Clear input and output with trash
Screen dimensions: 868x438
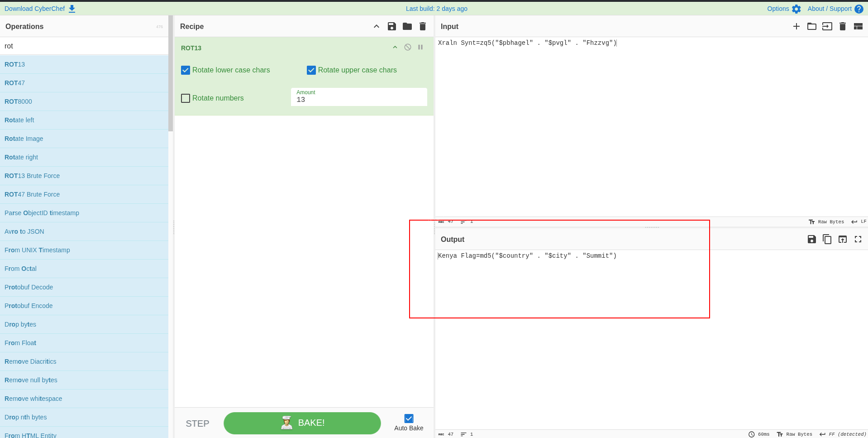[843, 26]
